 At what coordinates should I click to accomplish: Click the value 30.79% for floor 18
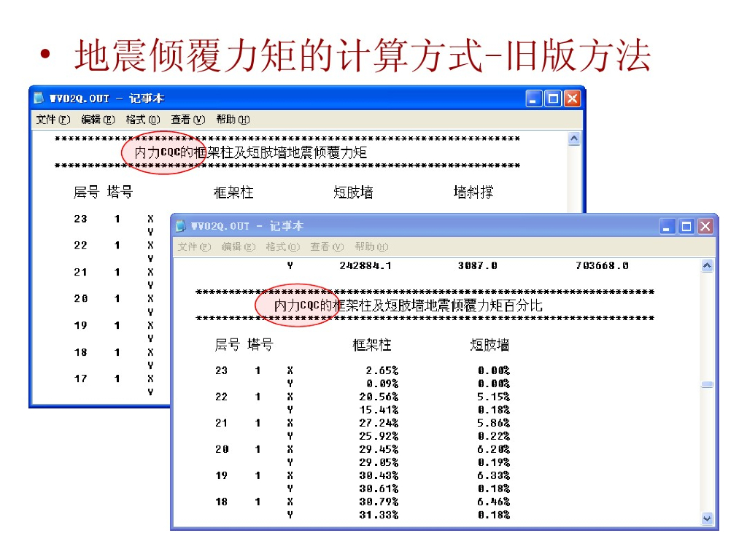379,502
